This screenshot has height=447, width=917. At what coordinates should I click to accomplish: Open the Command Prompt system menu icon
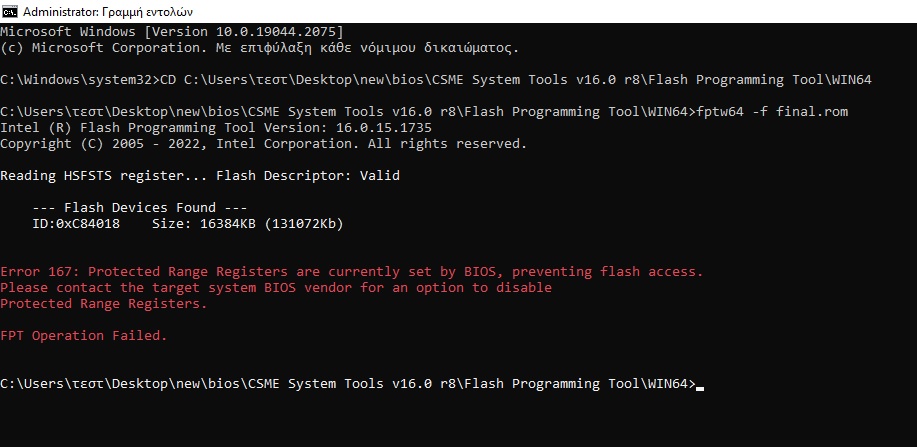[10, 11]
